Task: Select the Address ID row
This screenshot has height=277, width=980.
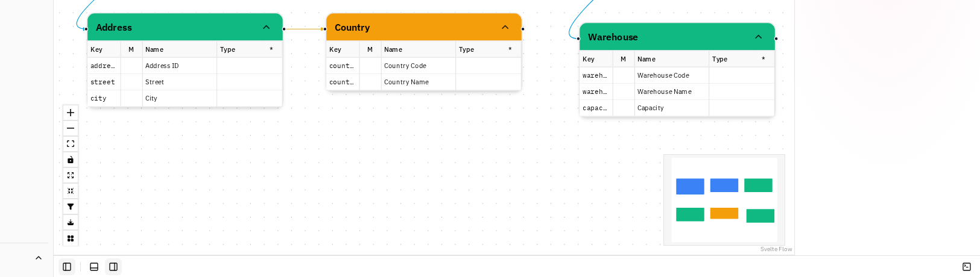Action: (x=185, y=66)
